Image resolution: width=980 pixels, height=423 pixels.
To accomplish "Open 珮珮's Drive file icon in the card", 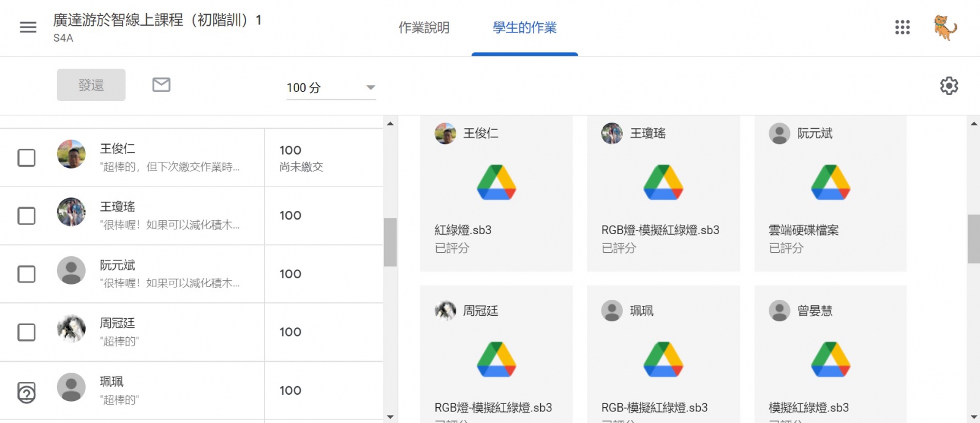I will coord(663,359).
